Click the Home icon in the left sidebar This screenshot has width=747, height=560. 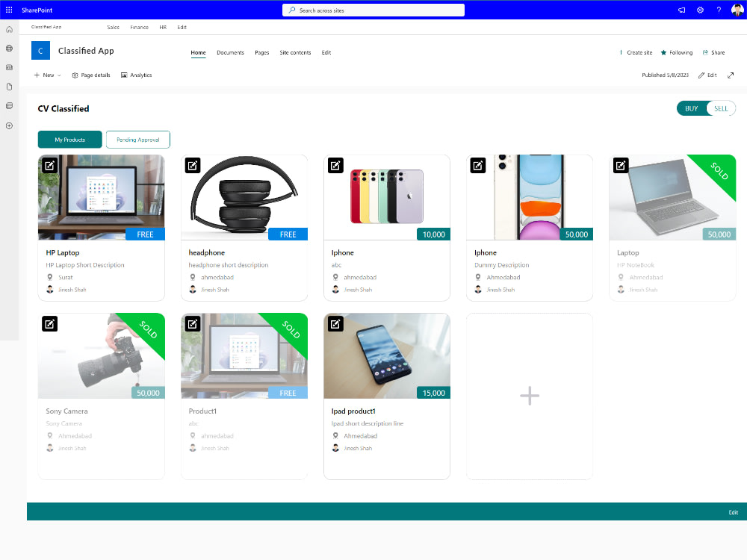click(9, 29)
